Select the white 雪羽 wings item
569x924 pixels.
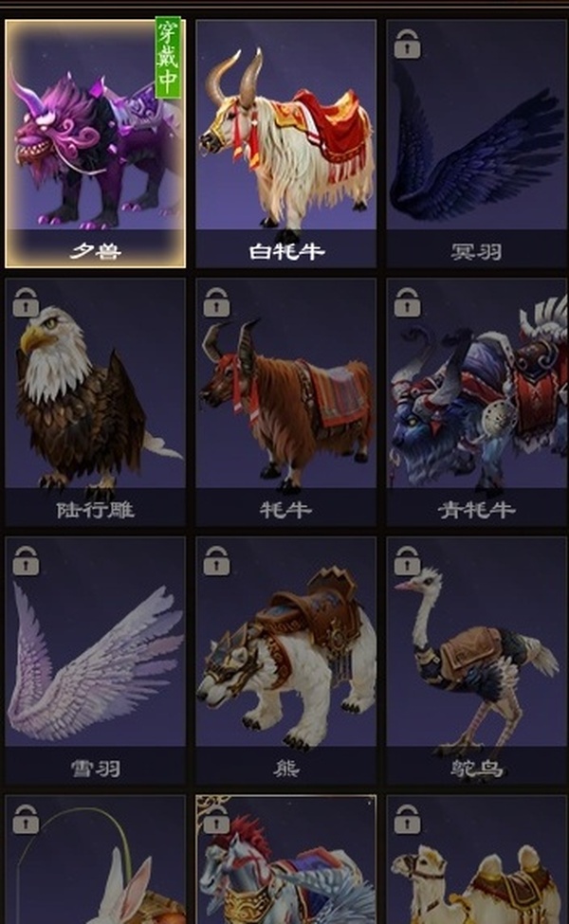95,660
